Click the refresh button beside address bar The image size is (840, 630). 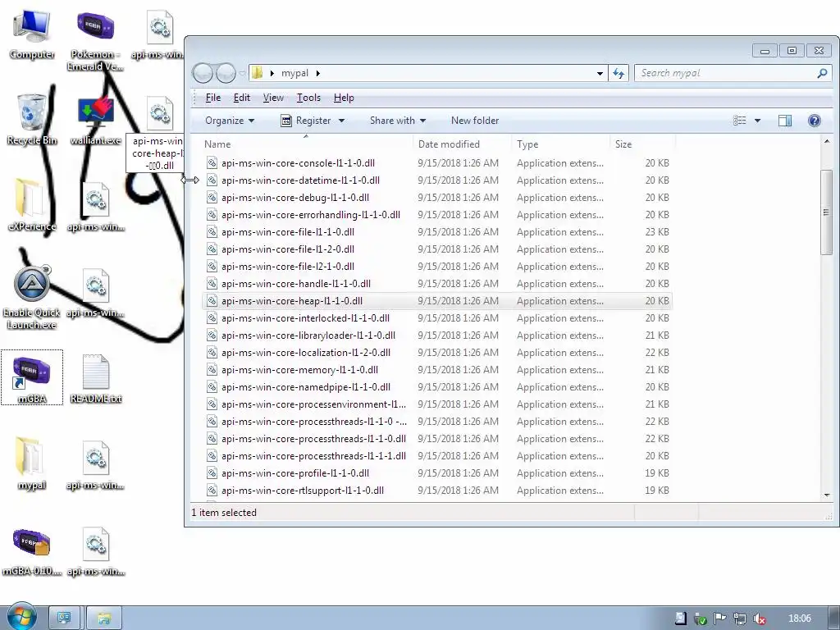coord(619,73)
